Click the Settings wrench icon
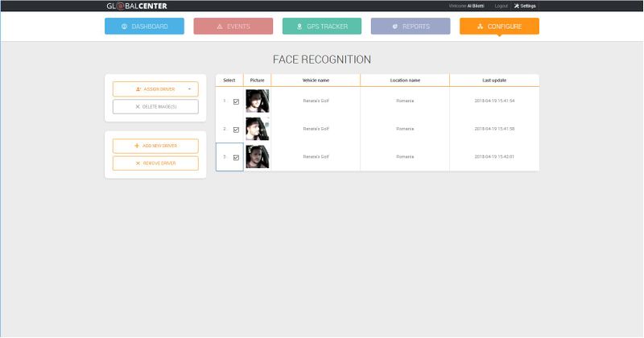 [x=517, y=6]
